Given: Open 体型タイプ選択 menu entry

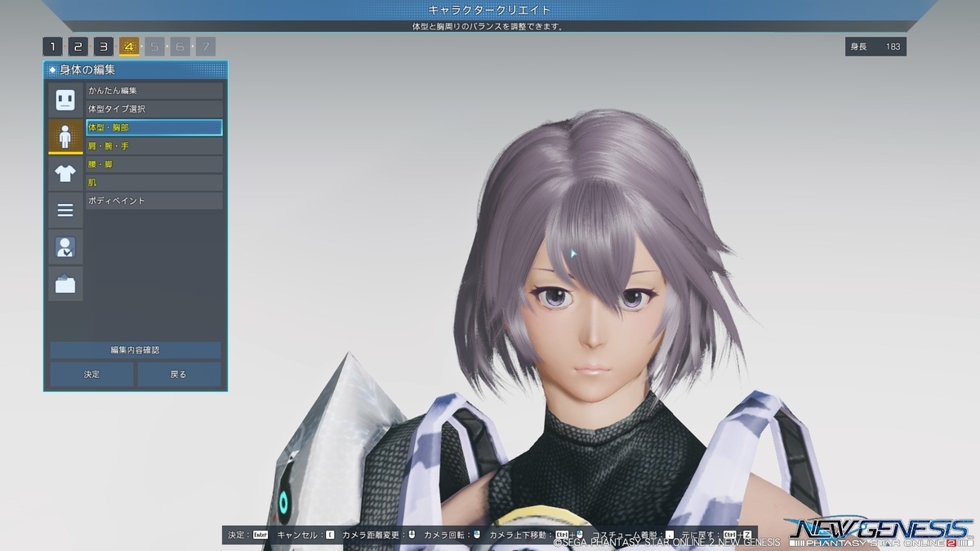Looking at the screenshot, I should pos(154,109).
